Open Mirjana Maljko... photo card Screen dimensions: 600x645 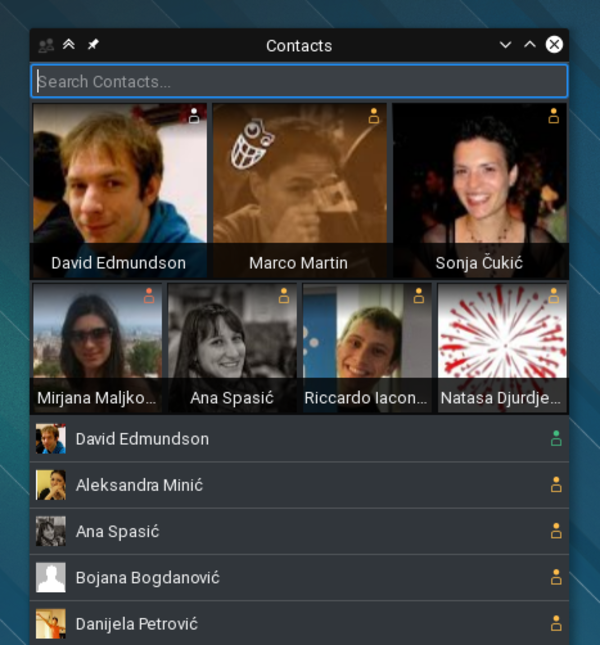(x=97, y=348)
